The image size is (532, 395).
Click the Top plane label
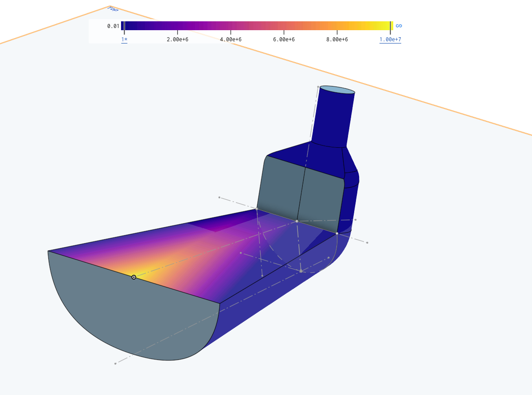pos(113,9)
